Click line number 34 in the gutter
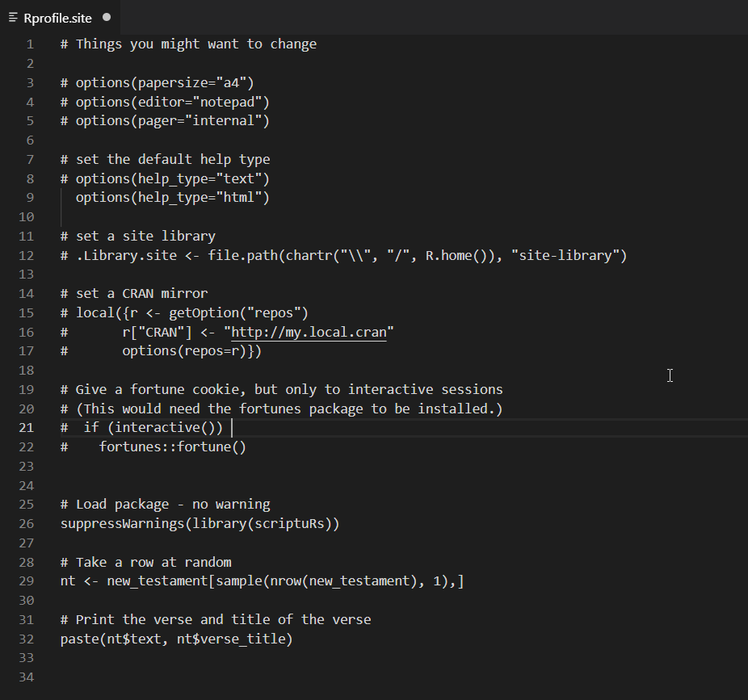The height and width of the screenshot is (700, 748). pyautogui.click(x=27, y=677)
